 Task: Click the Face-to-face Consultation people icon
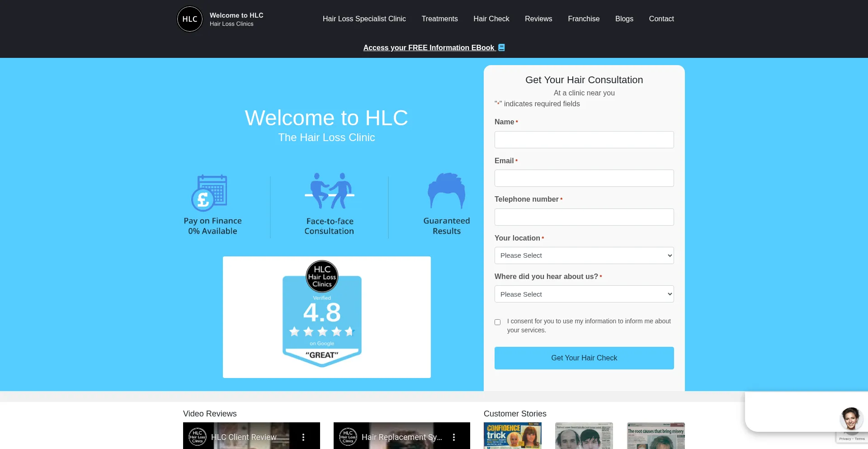tap(330, 191)
